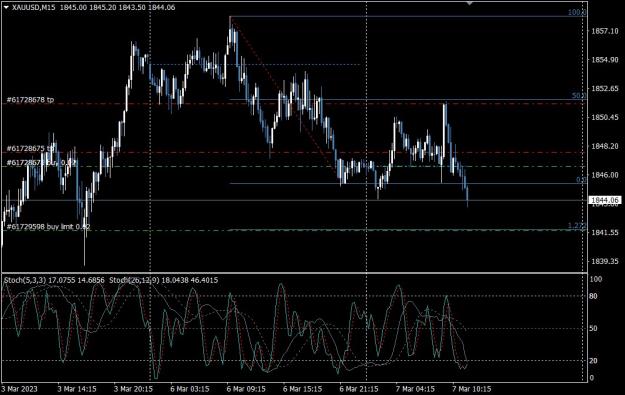
Task: Click the stochastic scale value 50
Action: tap(594, 328)
